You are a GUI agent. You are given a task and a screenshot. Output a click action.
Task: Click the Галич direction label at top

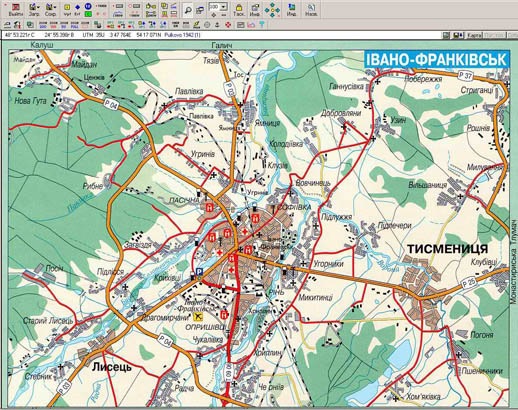pyautogui.click(x=222, y=45)
